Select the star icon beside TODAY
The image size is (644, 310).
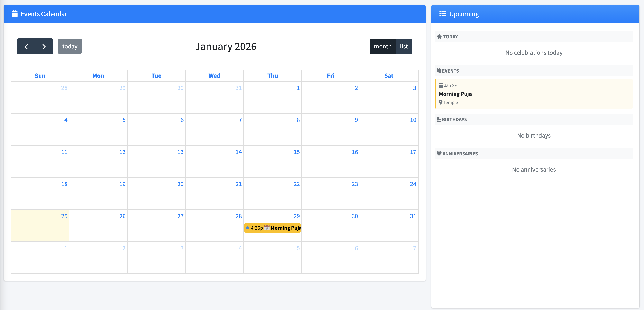[x=440, y=36]
